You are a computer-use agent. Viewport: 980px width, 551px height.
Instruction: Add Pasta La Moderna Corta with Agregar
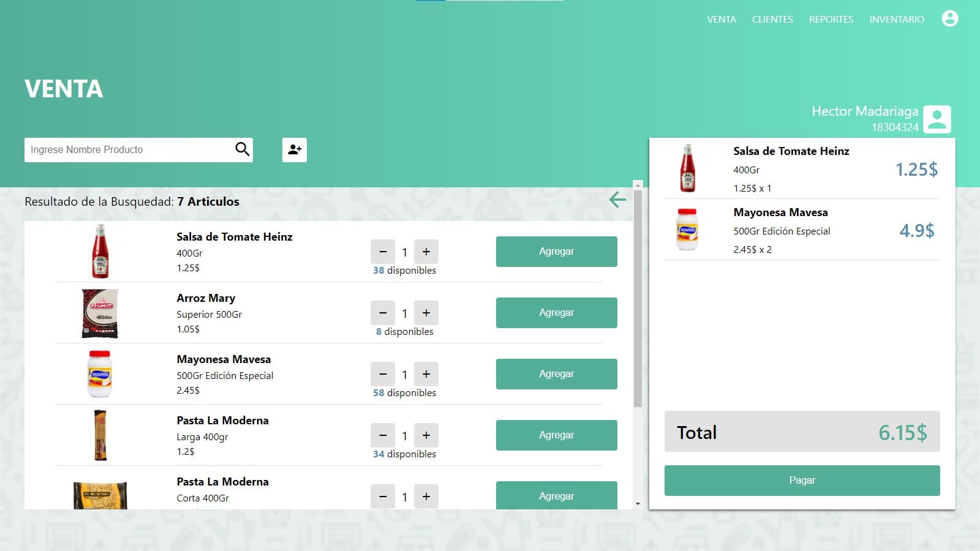point(557,495)
